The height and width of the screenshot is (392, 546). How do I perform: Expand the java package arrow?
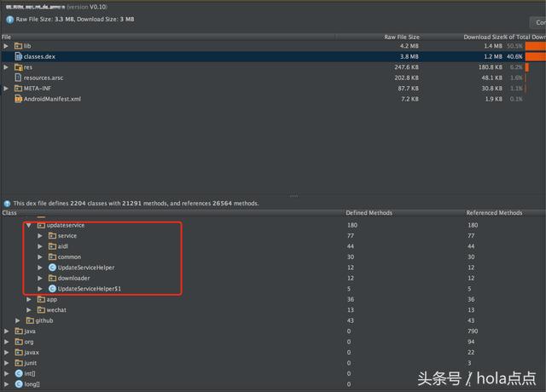point(6,331)
